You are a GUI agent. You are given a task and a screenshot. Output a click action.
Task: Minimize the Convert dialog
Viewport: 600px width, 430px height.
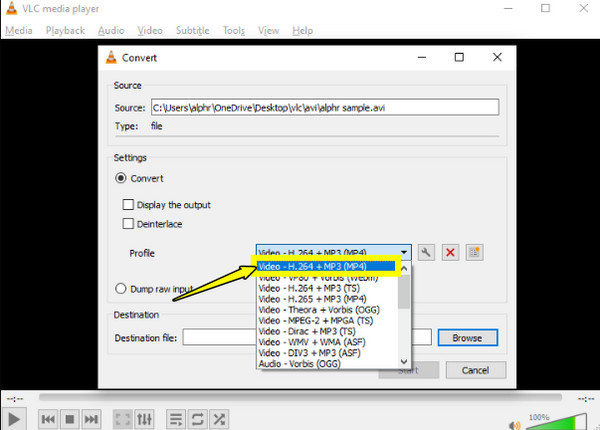pos(422,57)
